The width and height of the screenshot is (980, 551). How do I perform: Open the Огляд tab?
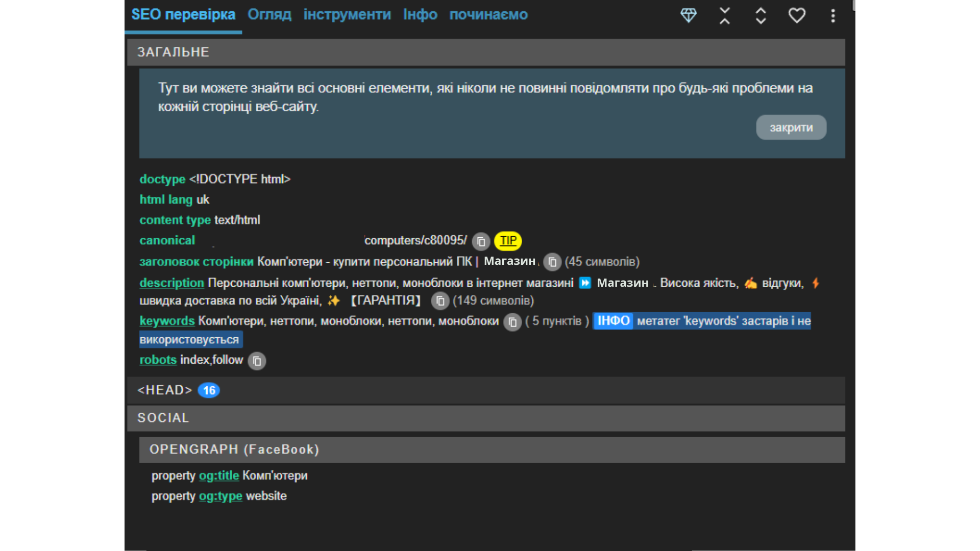pos(269,15)
